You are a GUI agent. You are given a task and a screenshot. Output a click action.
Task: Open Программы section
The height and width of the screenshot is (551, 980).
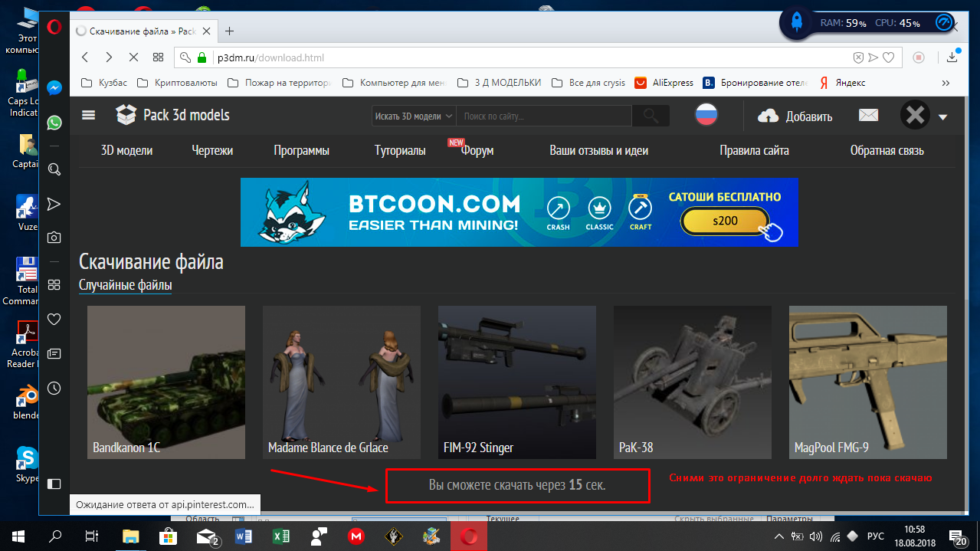(x=302, y=151)
